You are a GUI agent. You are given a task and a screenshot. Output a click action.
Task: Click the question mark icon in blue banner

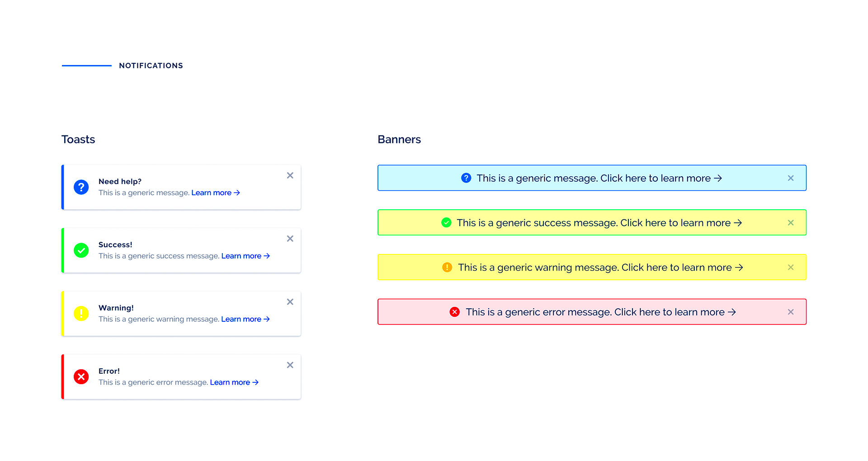point(466,178)
